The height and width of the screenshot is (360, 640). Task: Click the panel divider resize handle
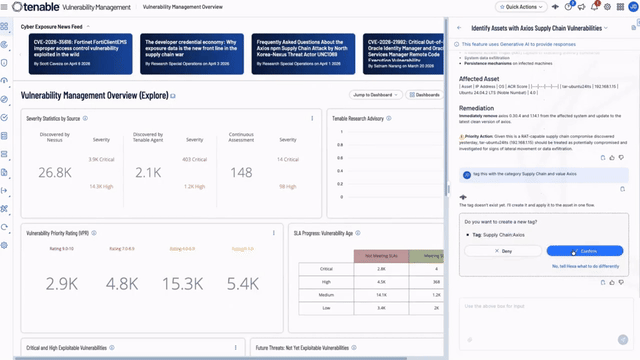pyautogui.click(x=448, y=189)
